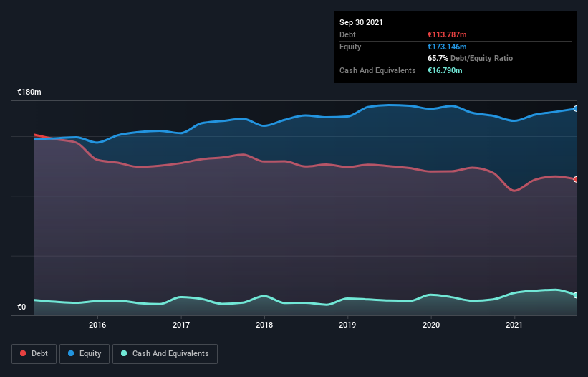
Task: Toggle the Debt legend button
Action: pyautogui.click(x=34, y=354)
